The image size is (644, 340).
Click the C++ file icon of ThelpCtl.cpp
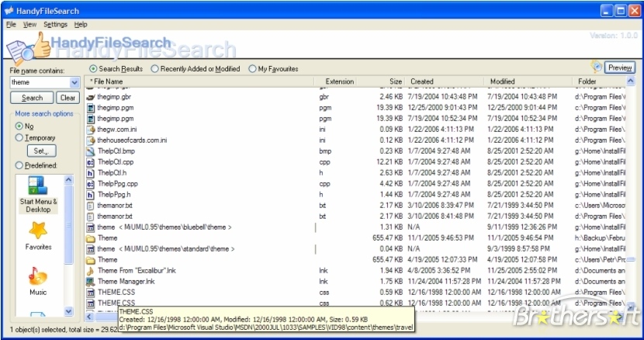point(90,162)
